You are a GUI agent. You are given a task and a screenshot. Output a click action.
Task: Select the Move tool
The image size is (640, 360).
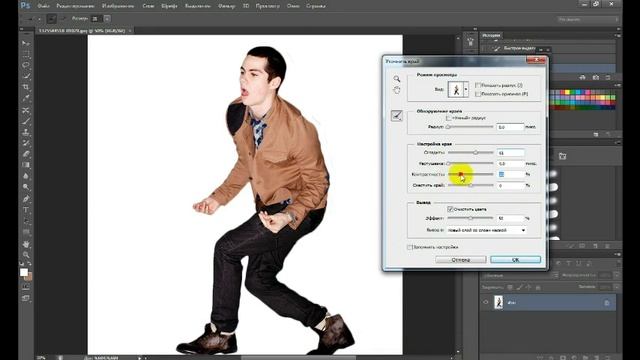tap(26, 43)
